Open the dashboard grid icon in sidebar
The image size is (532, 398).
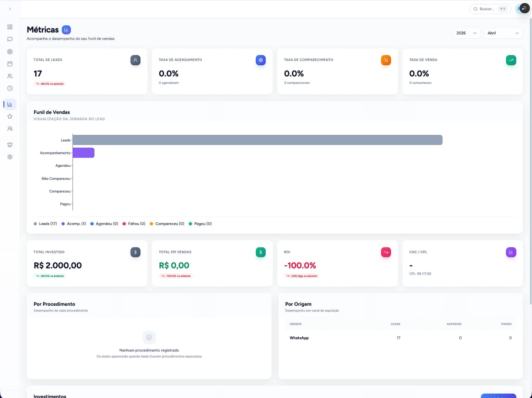pos(10,27)
